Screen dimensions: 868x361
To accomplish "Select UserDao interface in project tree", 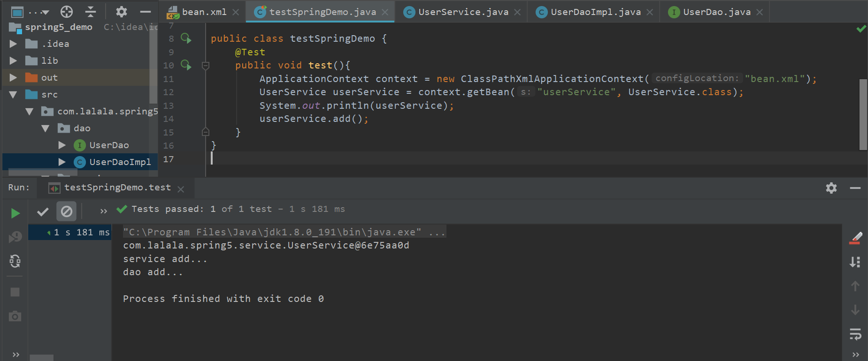I will coord(109,145).
